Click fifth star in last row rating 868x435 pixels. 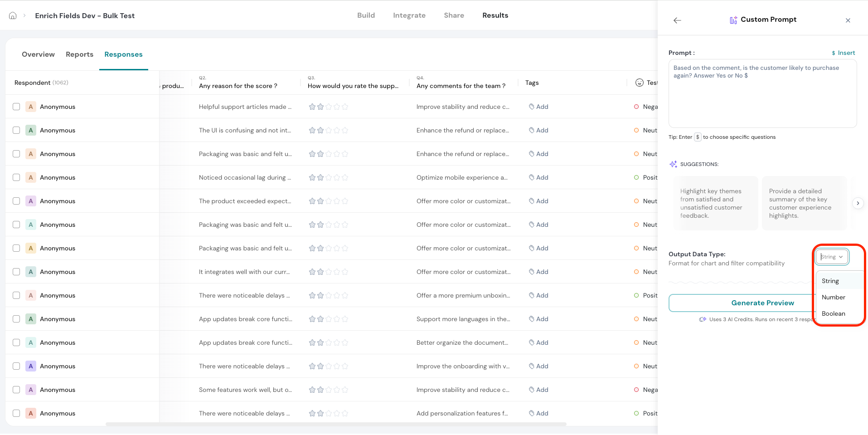pyautogui.click(x=345, y=413)
